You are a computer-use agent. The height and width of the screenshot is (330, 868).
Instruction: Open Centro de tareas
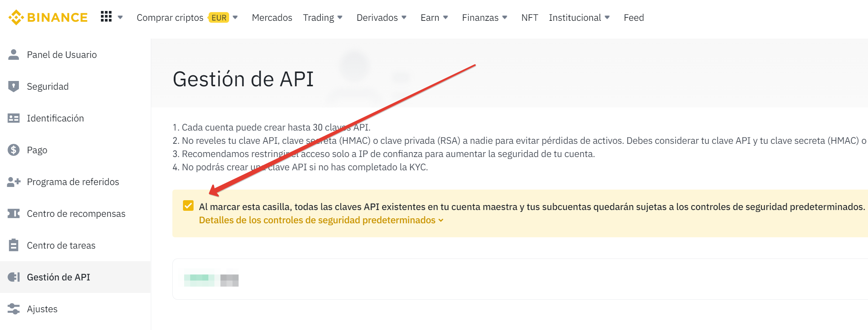[61, 245]
